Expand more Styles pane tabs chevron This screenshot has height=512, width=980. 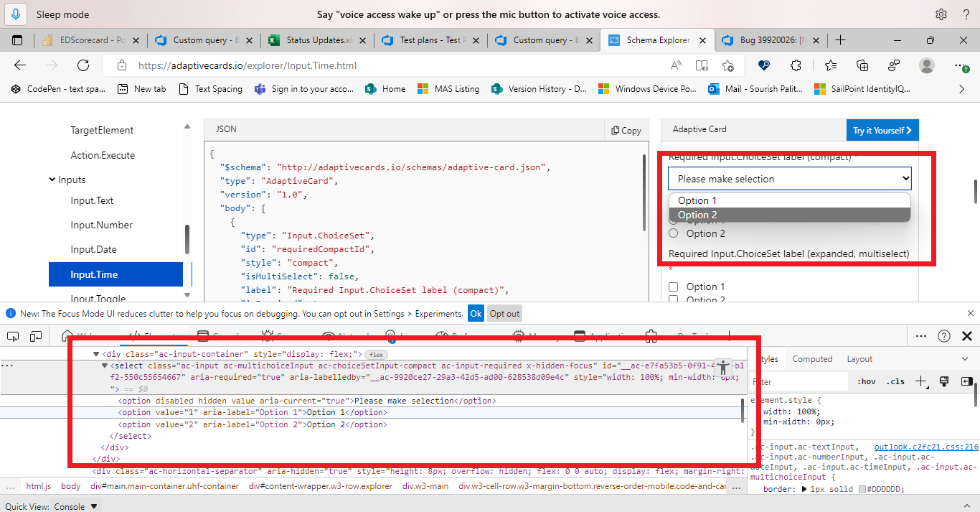[964, 359]
